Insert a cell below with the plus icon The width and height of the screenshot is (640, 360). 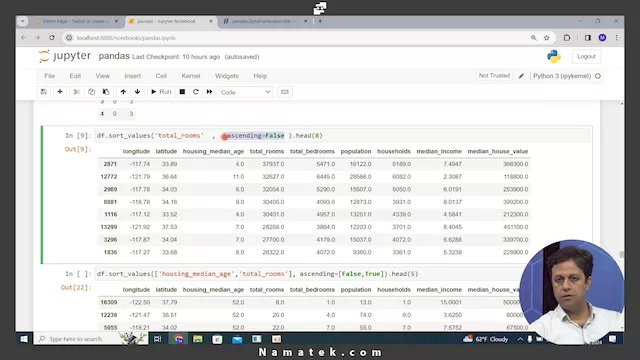pyautogui.click(x=60, y=92)
